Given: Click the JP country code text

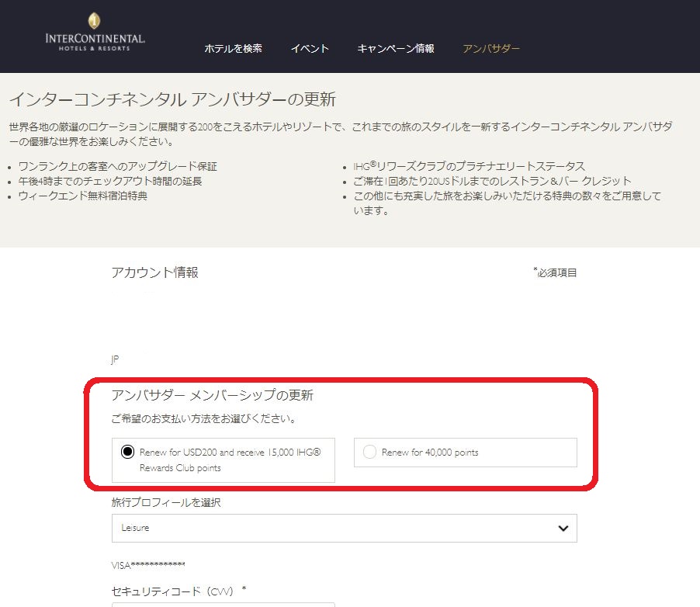Looking at the screenshot, I should coord(115,359).
